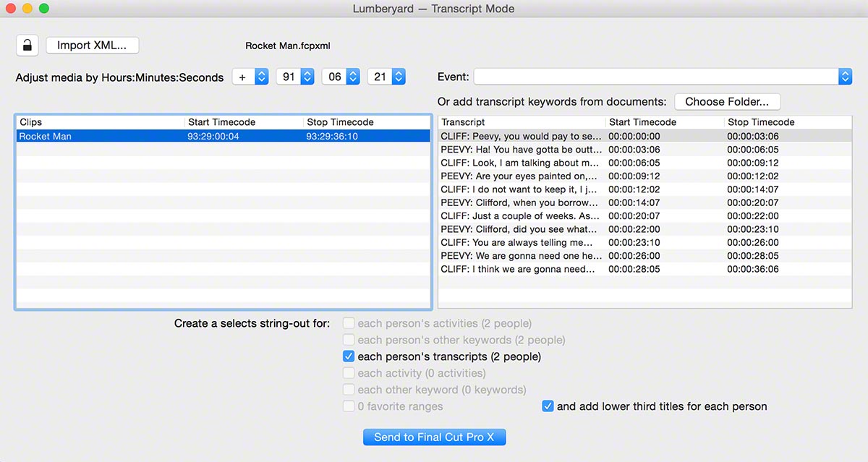Image resolution: width=868 pixels, height=462 pixels.
Task: Open the hours dropdown showing 91
Action: click(x=295, y=77)
